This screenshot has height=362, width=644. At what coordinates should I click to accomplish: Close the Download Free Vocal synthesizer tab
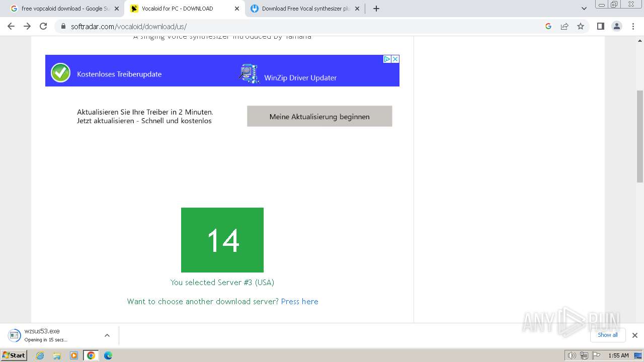click(357, 9)
